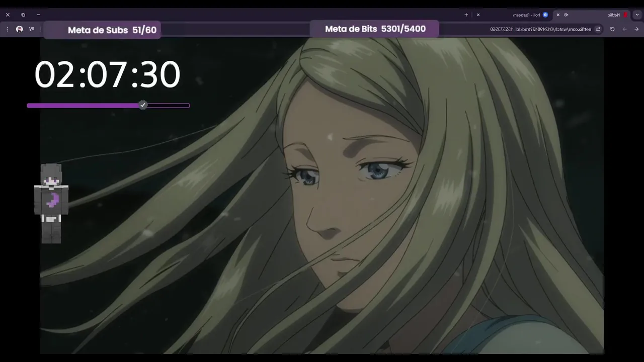Click the dimmed navigation arrow beside reload
This screenshot has width=644, height=362.
[624, 29]
